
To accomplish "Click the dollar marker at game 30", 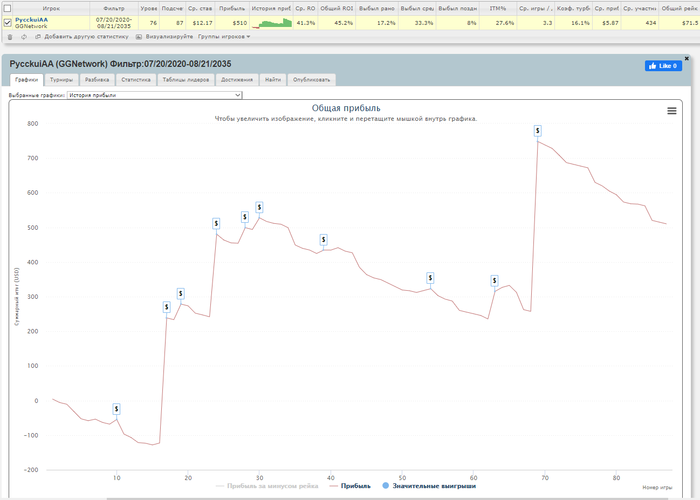I will [259, 207].
